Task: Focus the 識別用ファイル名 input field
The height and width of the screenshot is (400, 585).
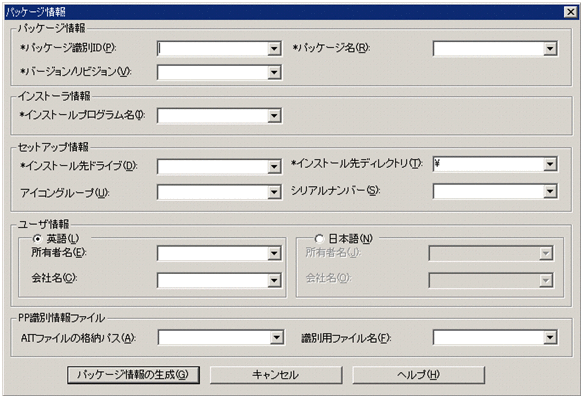Action: tap(489, 338)
